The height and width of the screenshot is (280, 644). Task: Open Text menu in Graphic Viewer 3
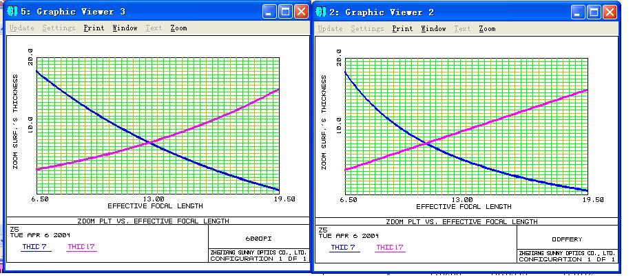click(x=154, y=28)
